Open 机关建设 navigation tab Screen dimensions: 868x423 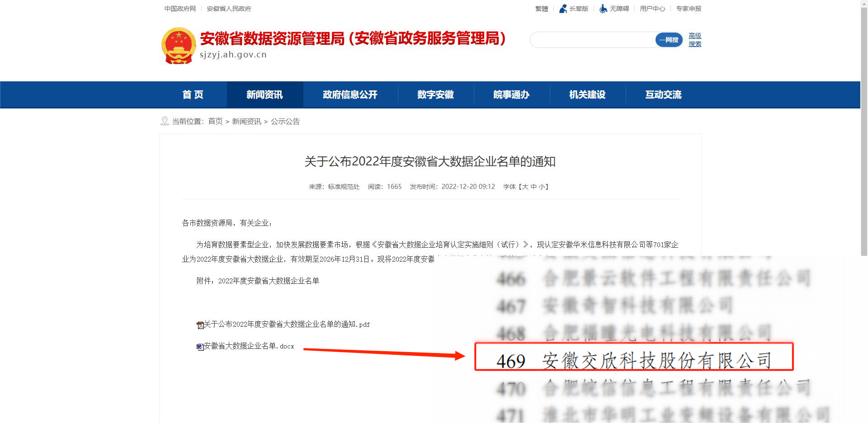(587, 94)
